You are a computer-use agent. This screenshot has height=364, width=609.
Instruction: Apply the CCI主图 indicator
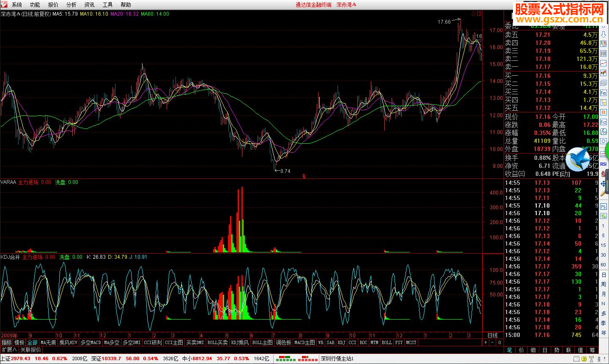point(174,342)
